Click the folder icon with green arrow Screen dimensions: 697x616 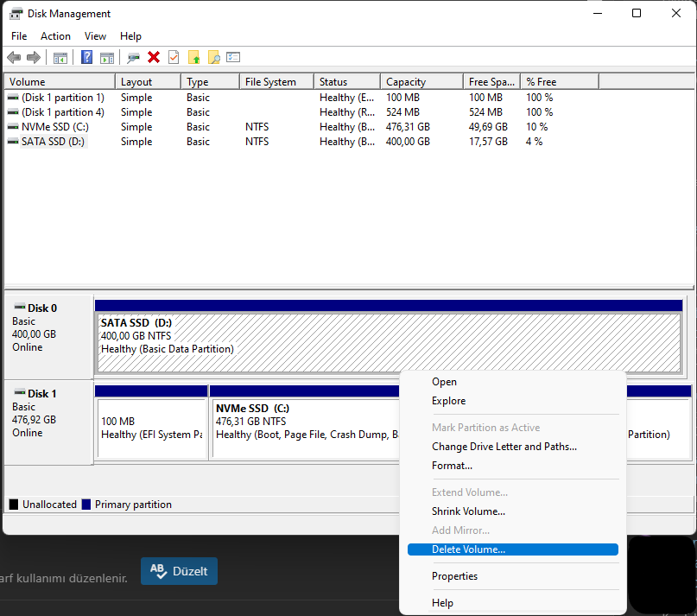click(194, 57)
